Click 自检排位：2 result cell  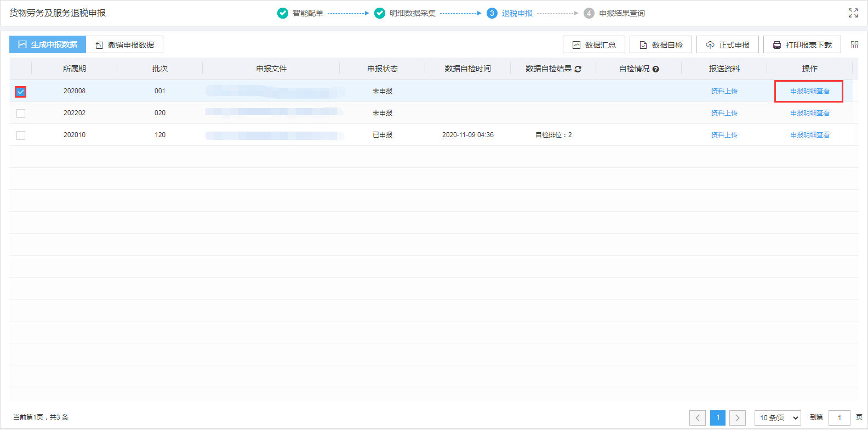click(x=553, y=135)
